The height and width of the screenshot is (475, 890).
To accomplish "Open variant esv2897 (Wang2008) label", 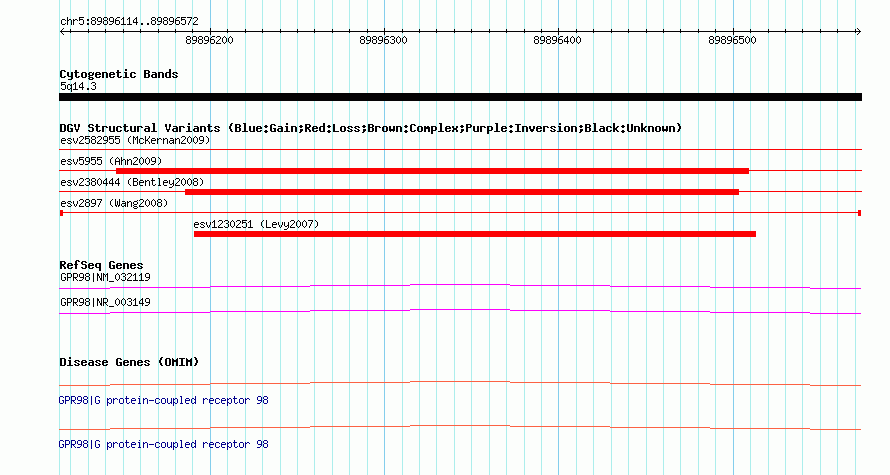I will point(114,203).
